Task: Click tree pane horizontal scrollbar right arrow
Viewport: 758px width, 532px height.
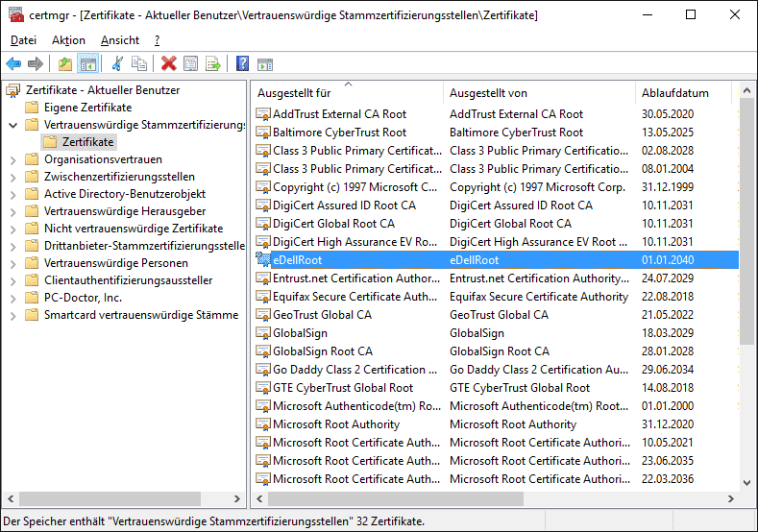Action: point(237,498)
